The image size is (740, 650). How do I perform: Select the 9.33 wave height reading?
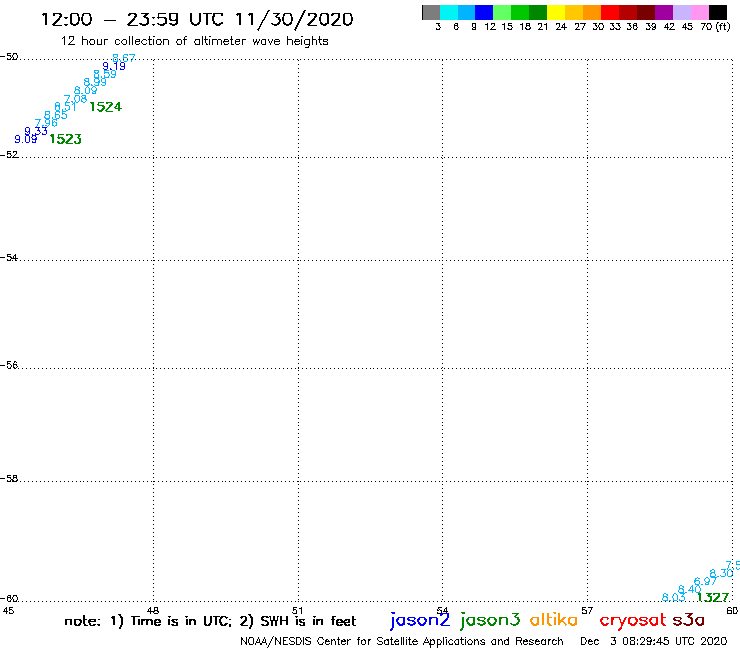[x=36, y=131]
